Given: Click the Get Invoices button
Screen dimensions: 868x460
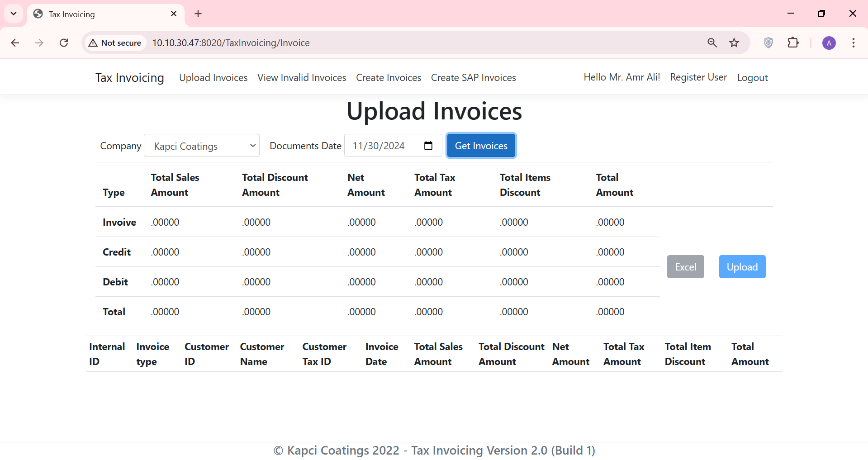Looking at the screenshot, I should point(481,145).
